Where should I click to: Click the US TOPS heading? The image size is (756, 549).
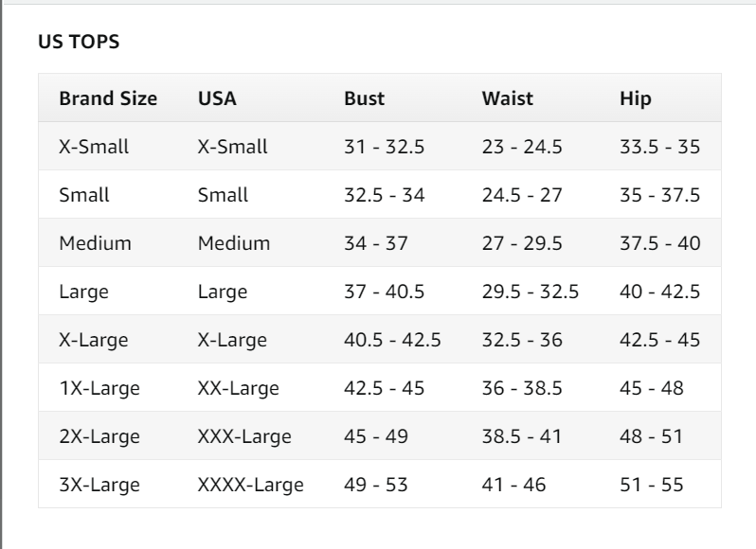[x=79, y=43]
